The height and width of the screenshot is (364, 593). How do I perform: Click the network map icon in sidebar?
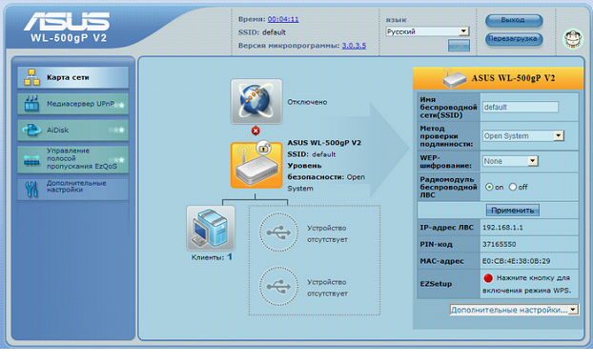[x=31, y=77]
